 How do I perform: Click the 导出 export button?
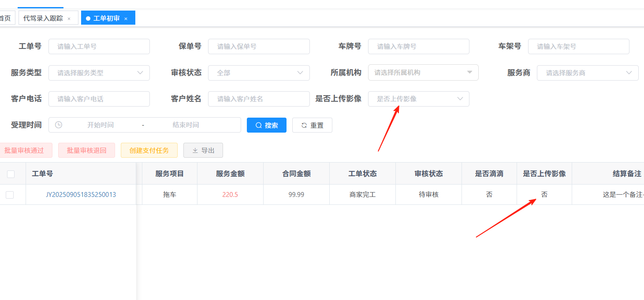(203, 150)
